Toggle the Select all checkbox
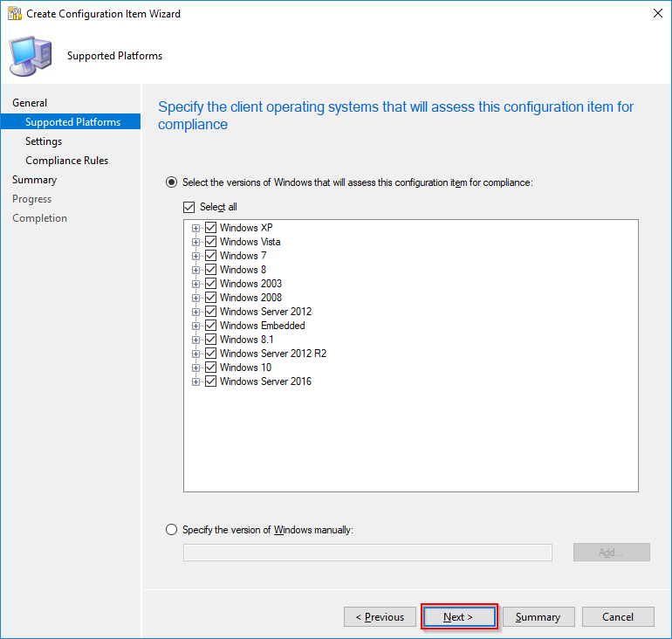Screen dimensions: 672x639 tap(189, 207)
